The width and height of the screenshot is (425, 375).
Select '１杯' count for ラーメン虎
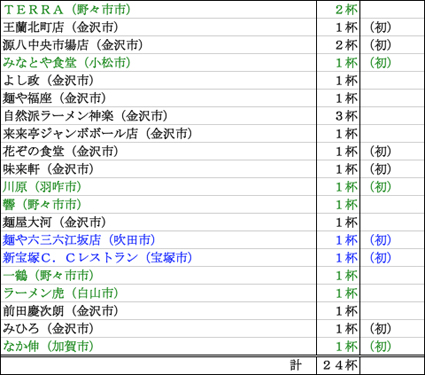[346, 293]
